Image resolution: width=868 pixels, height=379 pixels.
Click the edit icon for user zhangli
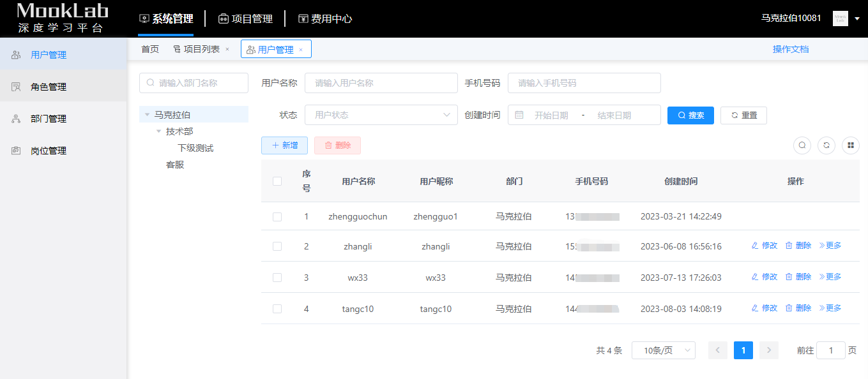(756, 246)
